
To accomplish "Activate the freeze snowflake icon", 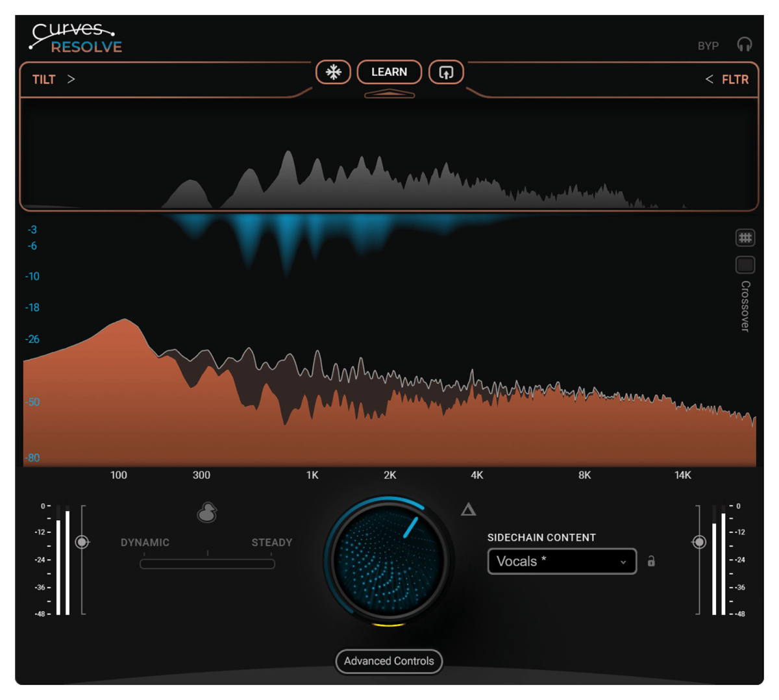I will pyautogui.click(x=333, y=72).
